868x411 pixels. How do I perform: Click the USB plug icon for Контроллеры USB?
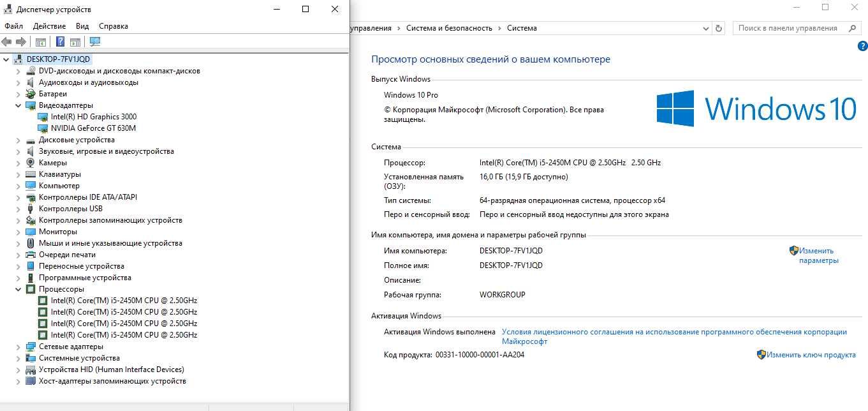(x=31, y=209)
